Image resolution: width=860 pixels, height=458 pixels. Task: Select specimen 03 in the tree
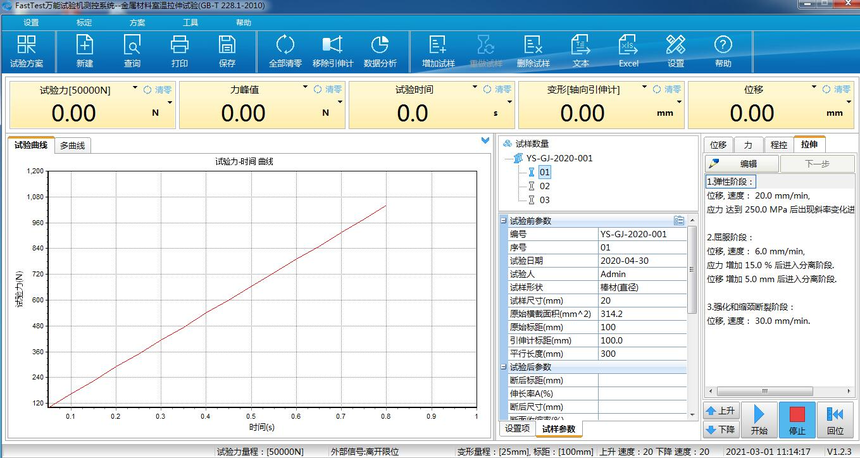point(544,200)
